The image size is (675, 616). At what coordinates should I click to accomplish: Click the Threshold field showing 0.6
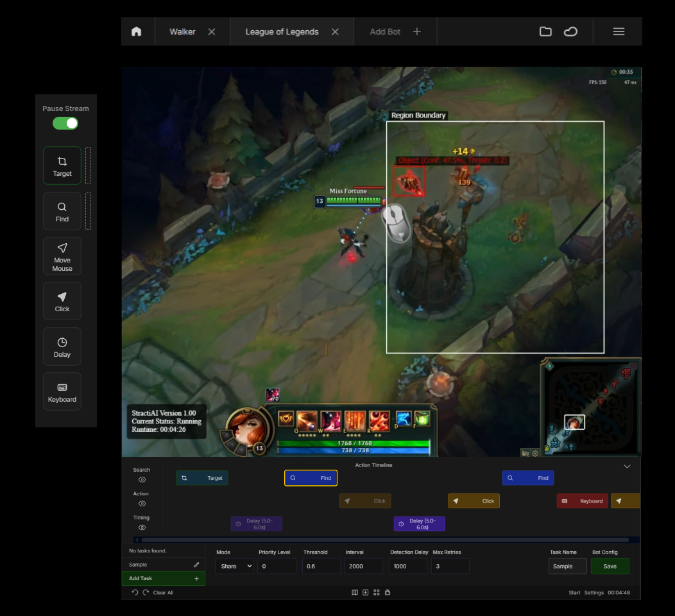click(321, 566)
